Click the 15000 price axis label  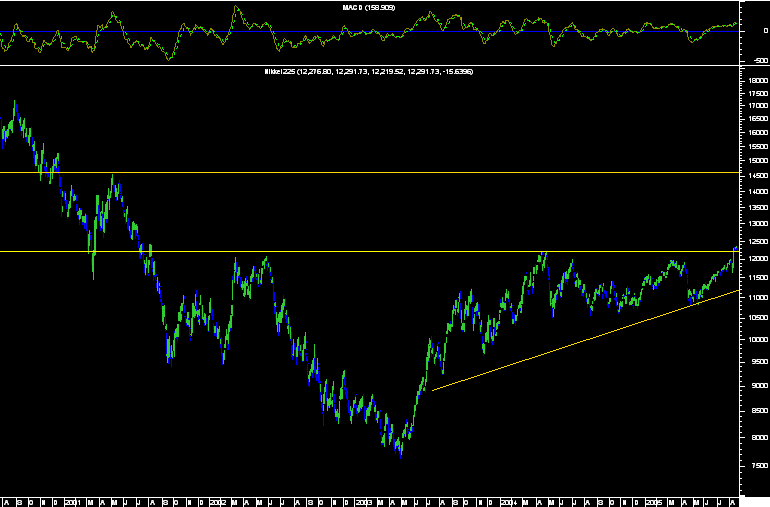[759, 161]
